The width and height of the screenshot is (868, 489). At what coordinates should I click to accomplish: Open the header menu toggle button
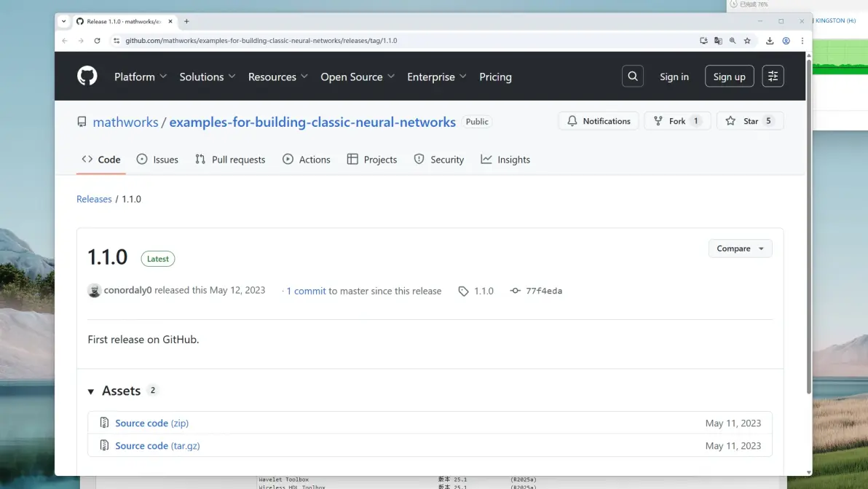point(773,77)
